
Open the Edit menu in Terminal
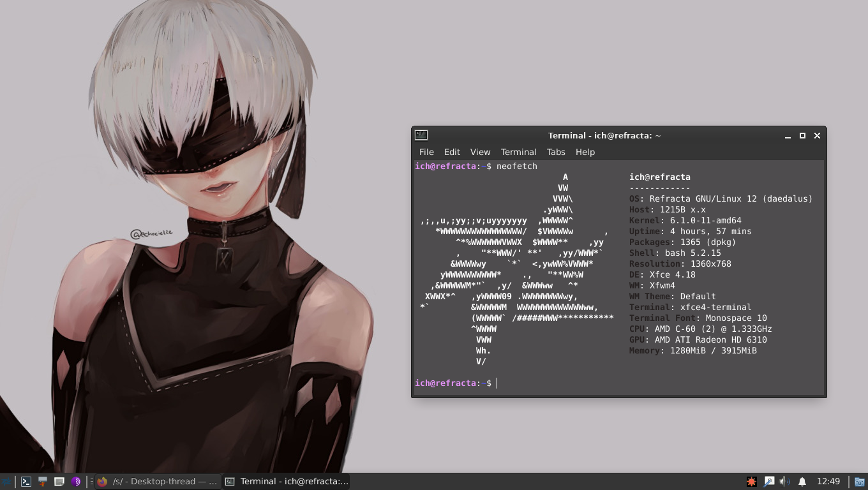point(452,152)
